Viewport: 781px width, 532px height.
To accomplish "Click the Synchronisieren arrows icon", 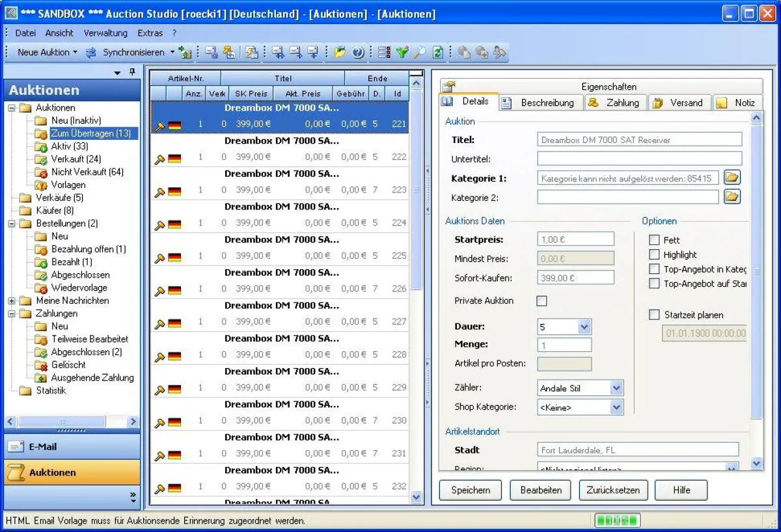I will point(91,53).
